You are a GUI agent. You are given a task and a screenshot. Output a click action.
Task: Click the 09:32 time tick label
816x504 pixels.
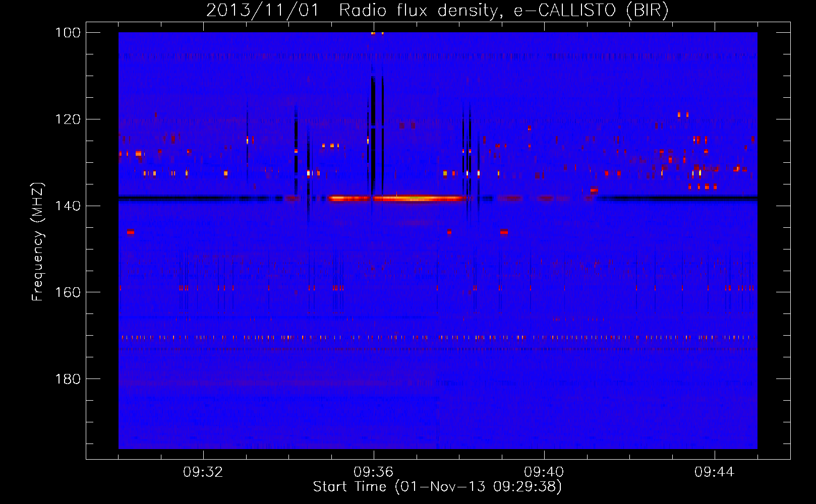pyautogui.click(x=203, y=472)
